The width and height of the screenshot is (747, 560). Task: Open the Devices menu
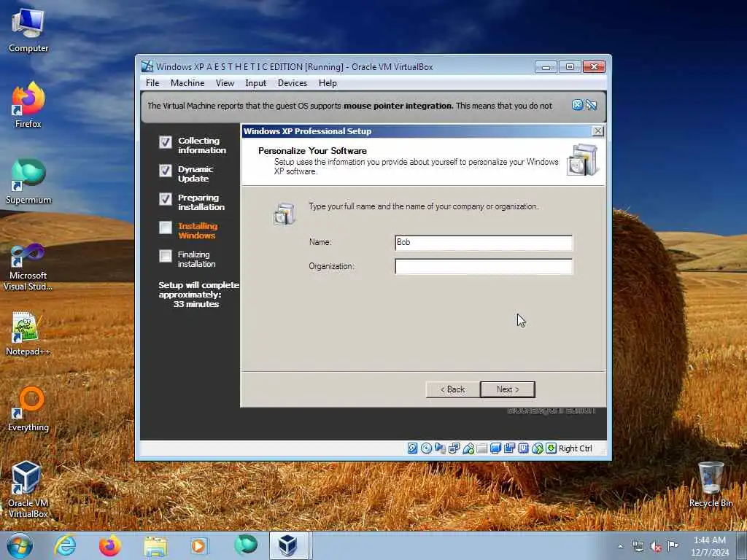[x=293, y=83]
